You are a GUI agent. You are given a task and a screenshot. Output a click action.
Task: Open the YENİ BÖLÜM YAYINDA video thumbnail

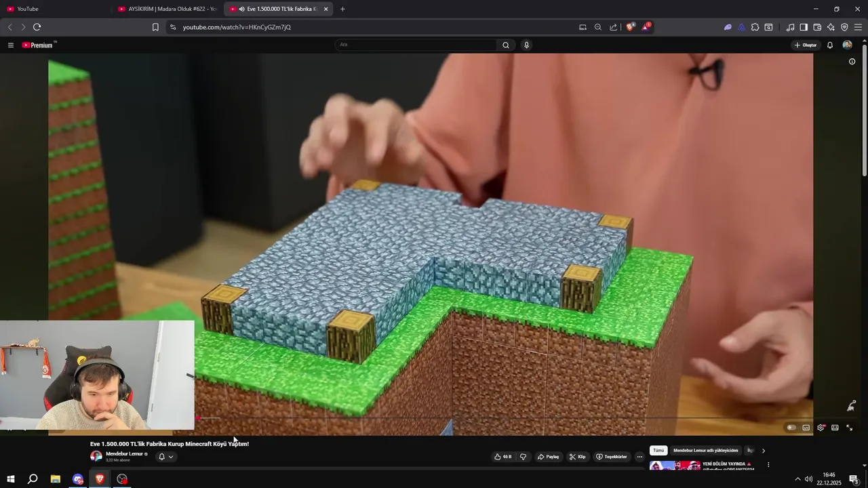[675, 465]
